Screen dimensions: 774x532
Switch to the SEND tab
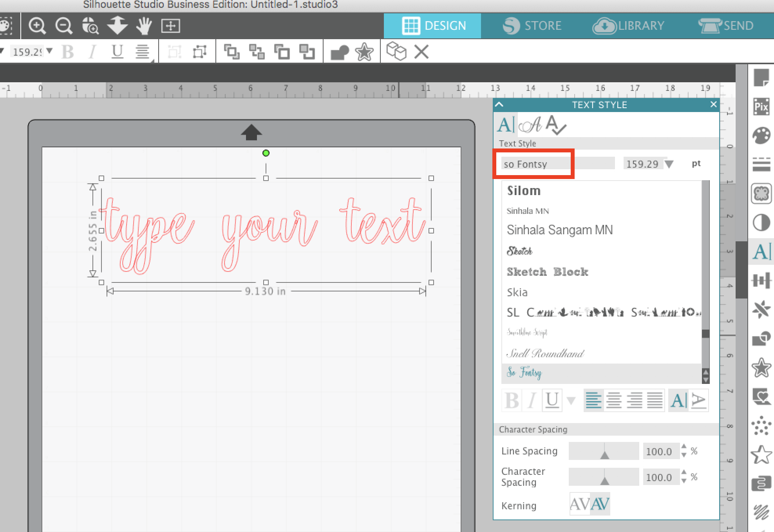click(x=726, y=26)
